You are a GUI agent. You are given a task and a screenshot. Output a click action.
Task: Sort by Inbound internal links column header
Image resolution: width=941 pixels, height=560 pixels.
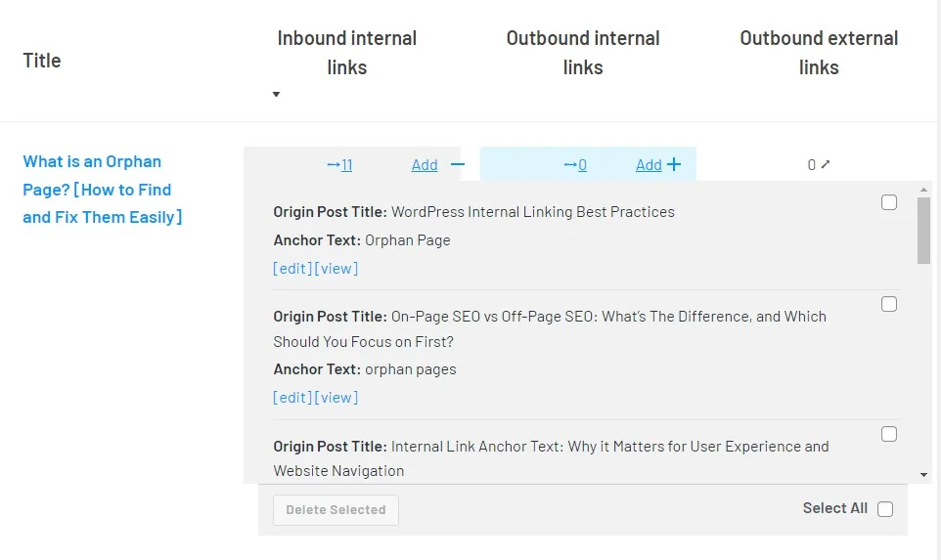pos(347,53)
